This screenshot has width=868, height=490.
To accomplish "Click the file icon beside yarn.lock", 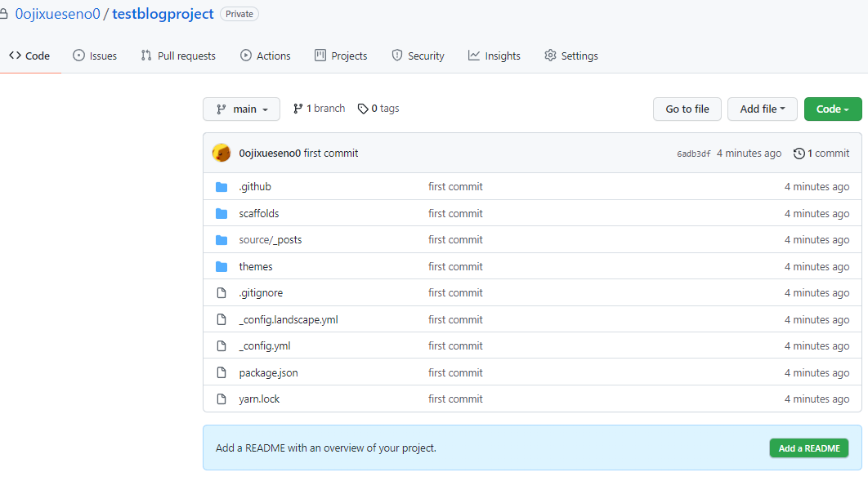I will tap(221, 399).
